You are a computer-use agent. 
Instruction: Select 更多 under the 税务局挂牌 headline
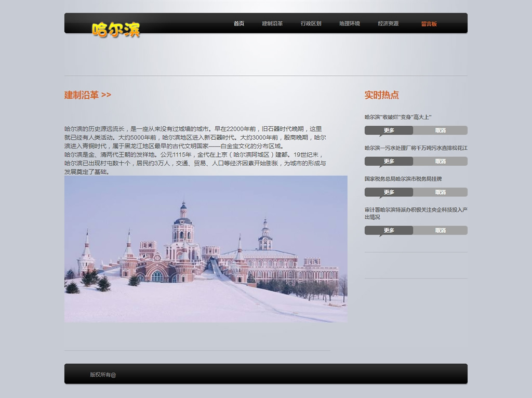pos(389,192)
